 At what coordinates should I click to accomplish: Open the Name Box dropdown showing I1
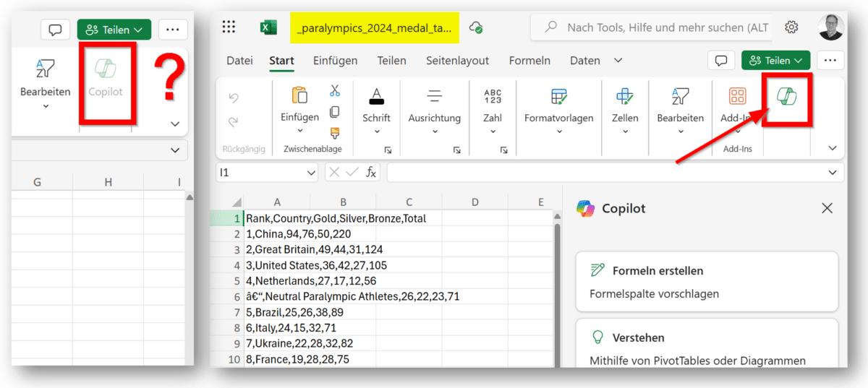[311, 173]
